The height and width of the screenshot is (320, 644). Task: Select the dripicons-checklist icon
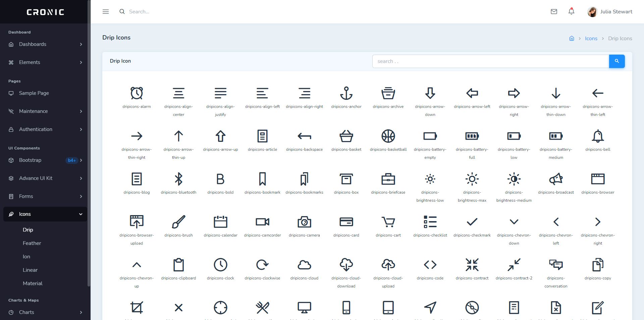pos(430,222)
